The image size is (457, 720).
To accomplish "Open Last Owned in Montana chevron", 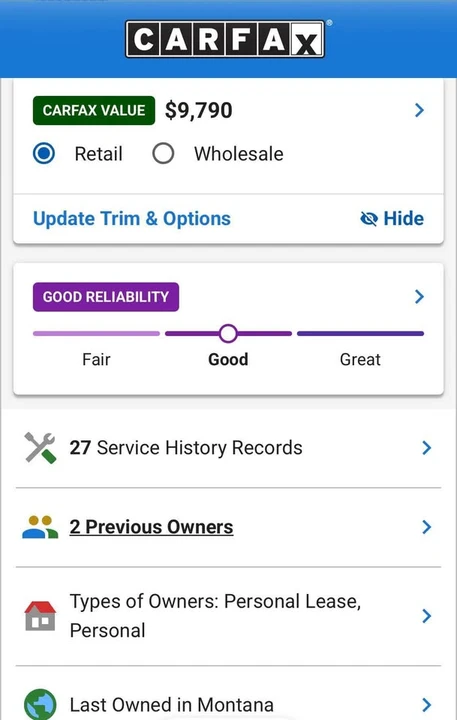I will (x=427, y=704).
